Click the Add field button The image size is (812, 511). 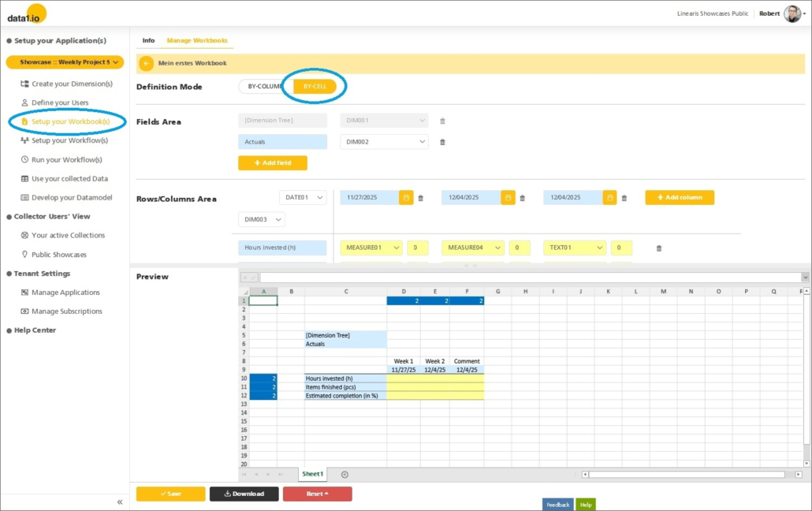pyautogui.click(x=272, y=162)
